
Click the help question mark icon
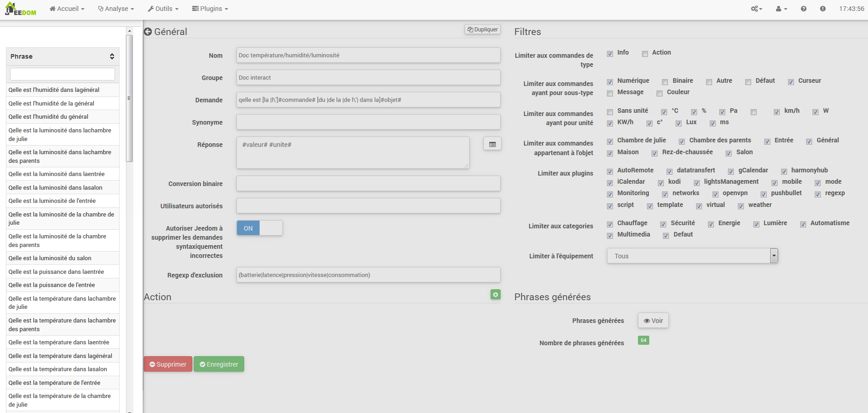[x=803, y=9]
